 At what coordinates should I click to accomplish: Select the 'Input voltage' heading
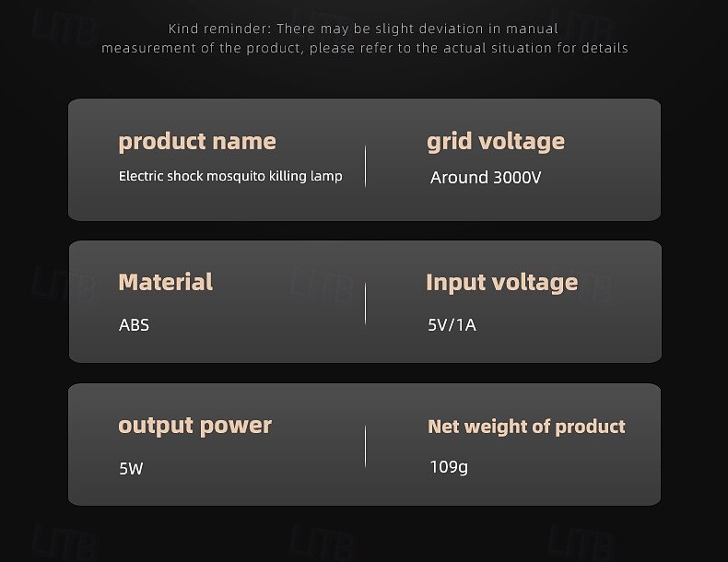pos(502,283)
